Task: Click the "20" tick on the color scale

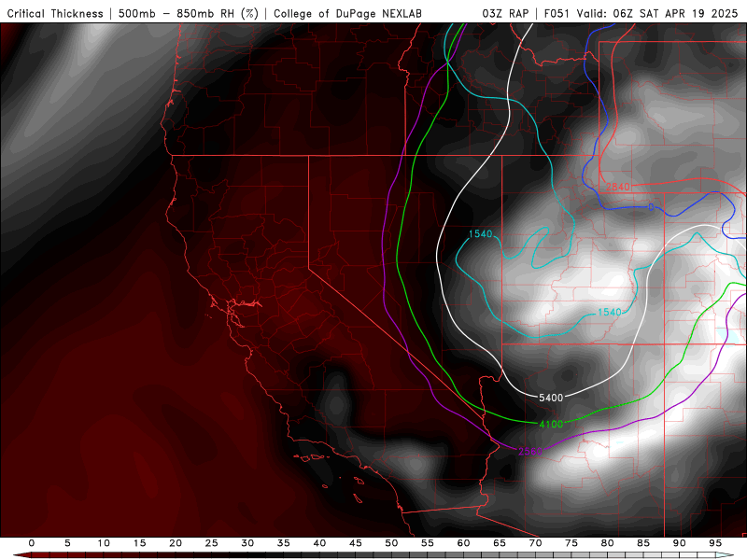Action: pyautogui.click(x=176, y=543)
